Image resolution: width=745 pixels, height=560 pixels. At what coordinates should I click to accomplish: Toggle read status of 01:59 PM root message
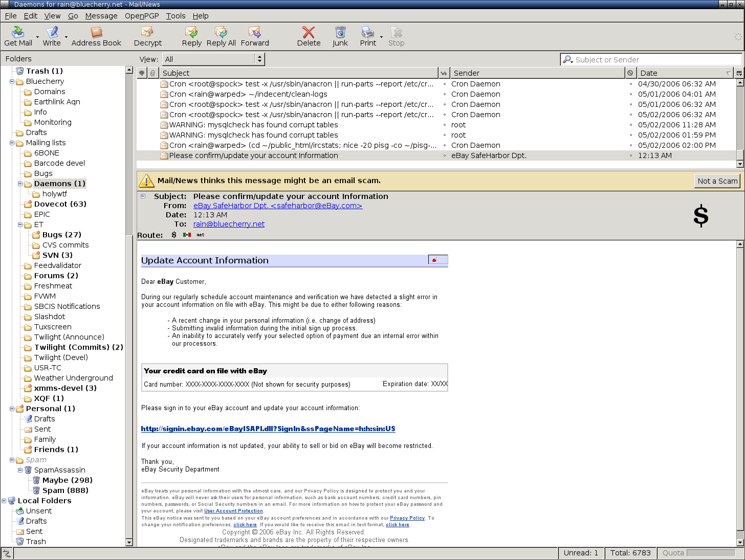pos(444,135)
